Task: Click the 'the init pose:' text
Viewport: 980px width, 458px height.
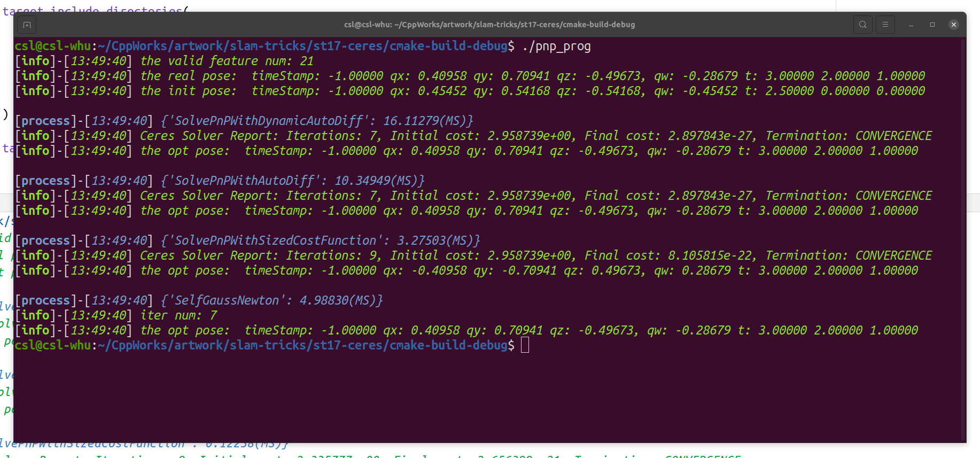Action: (x=188, y=91)
